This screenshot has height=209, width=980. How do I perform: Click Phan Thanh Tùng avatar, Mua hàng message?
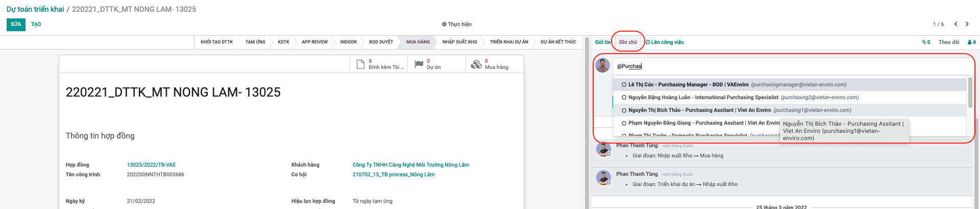[x=604, y=149]
